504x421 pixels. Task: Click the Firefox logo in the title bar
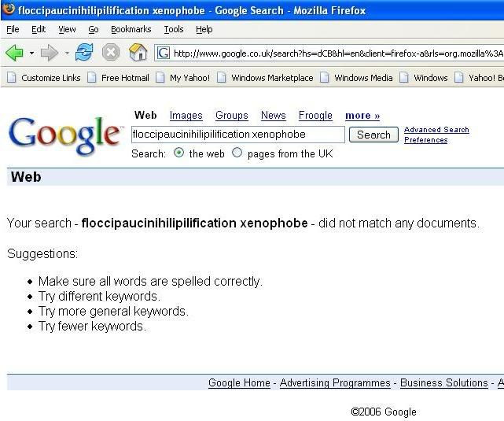(x=9, y=9)
